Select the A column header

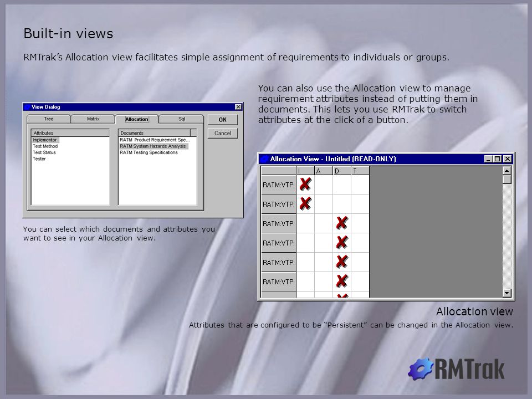(x=324, y=171)
